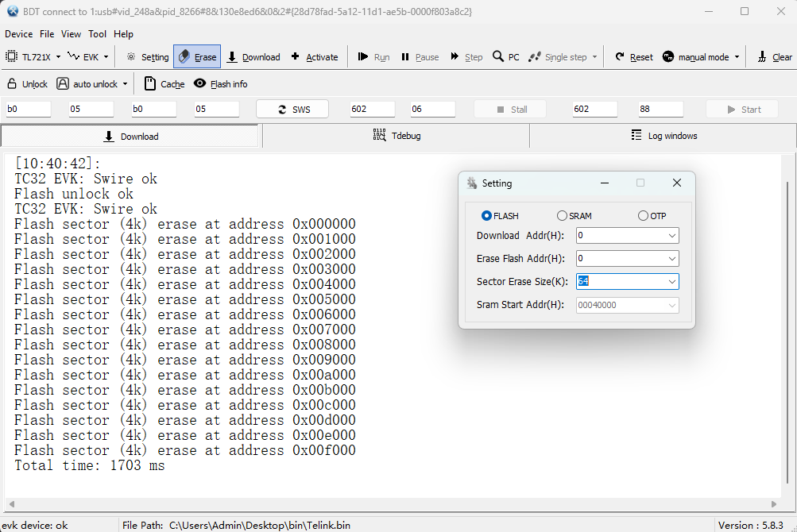Expand the Single step dropdown arrow
797x532 pixels.
coord(594,57)
